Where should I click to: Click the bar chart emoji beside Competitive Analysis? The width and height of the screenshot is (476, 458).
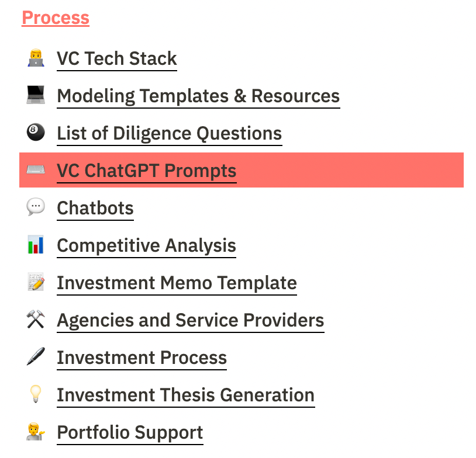click(x=36, y=245)
